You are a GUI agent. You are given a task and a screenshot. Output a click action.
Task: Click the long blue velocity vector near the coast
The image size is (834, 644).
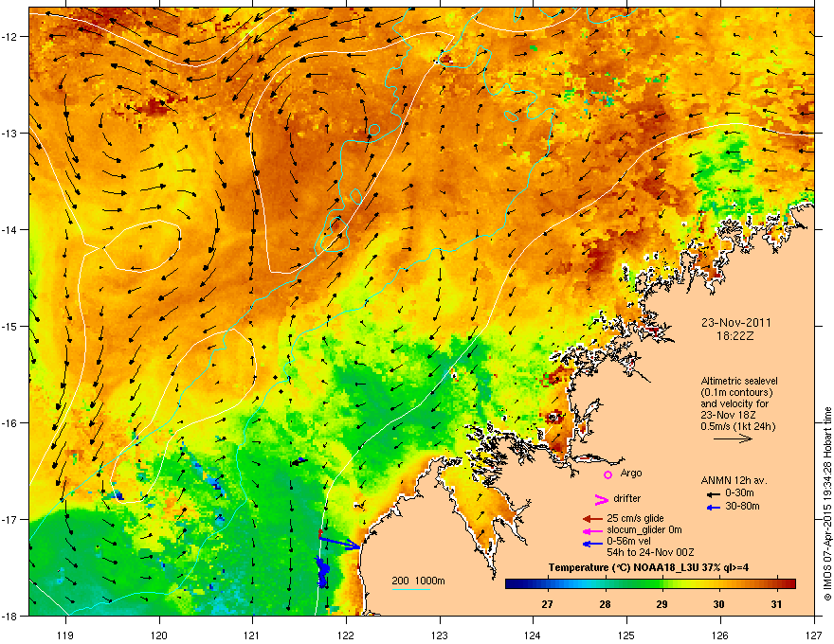pyautogui.click(x=340, y=542)
